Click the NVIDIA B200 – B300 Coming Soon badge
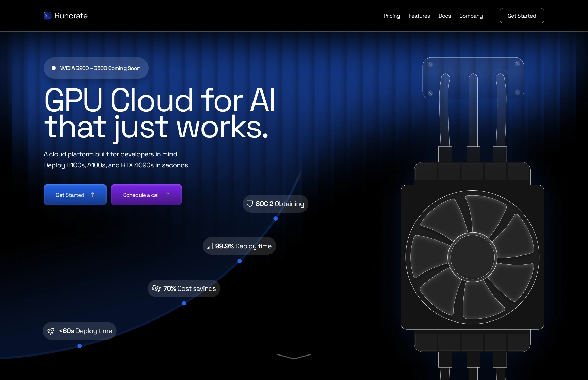 click(96, 68)
